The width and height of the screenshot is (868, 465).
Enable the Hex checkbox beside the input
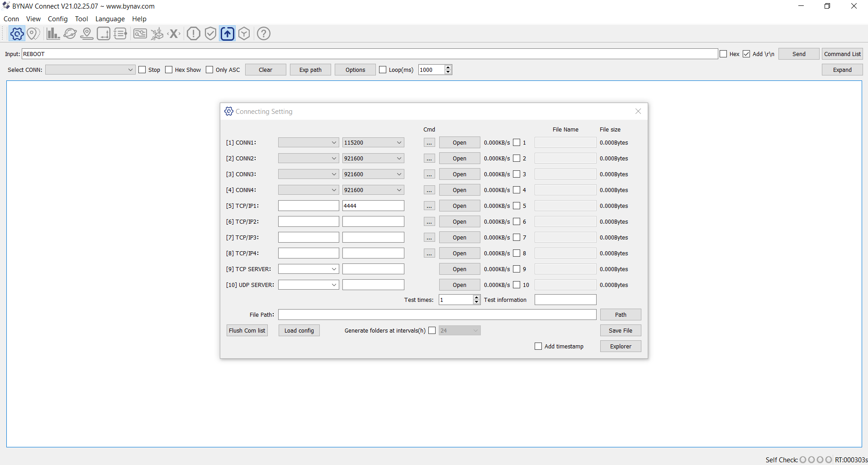723,54
